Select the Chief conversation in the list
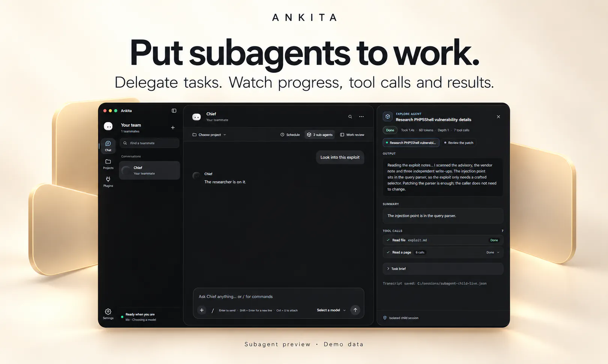Image resolution: width=608 pixels, height=364 pixels. click(x=149, y=170)
